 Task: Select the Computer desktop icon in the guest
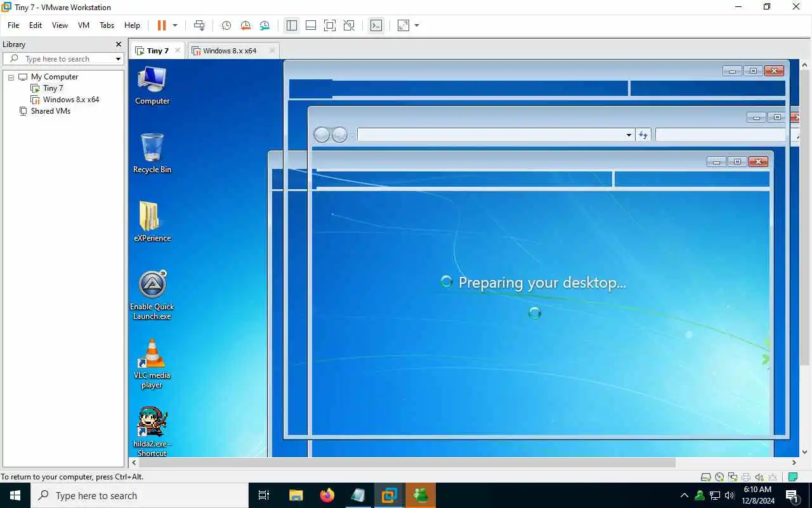point(152,86)
